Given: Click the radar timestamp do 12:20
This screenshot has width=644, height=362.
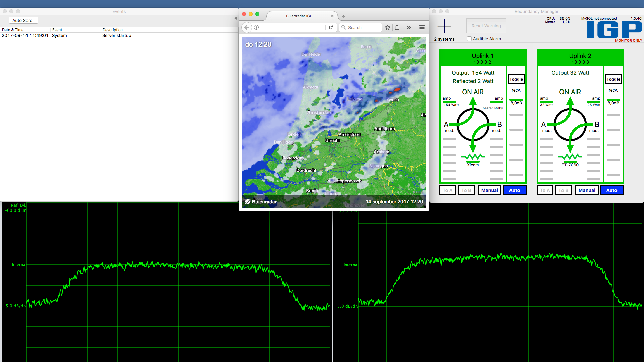Looking at the screenshot, I should click(258, 44).
